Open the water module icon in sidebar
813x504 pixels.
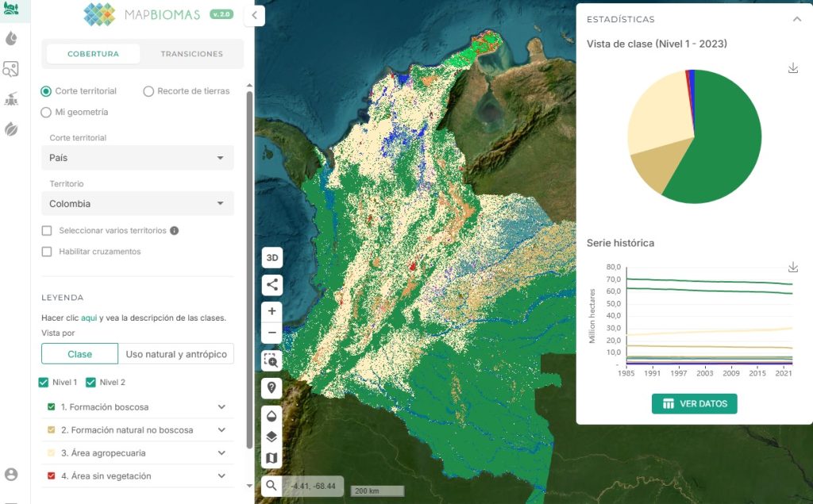(11, 37)
